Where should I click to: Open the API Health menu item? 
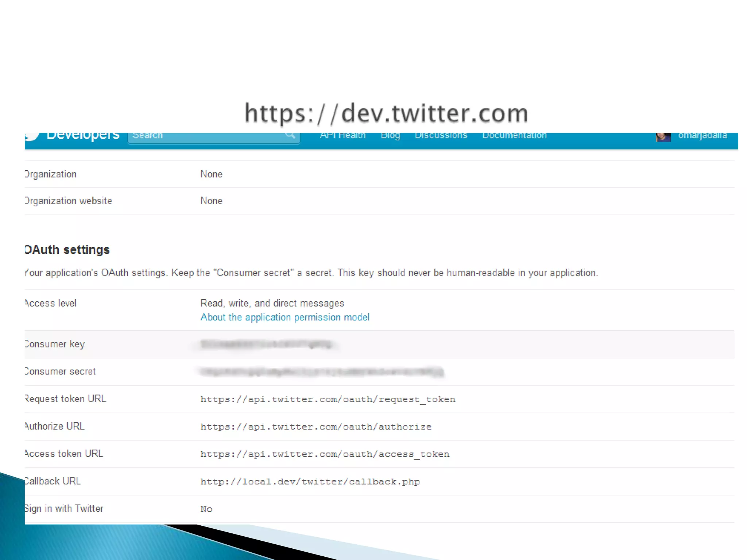[342, 136]
